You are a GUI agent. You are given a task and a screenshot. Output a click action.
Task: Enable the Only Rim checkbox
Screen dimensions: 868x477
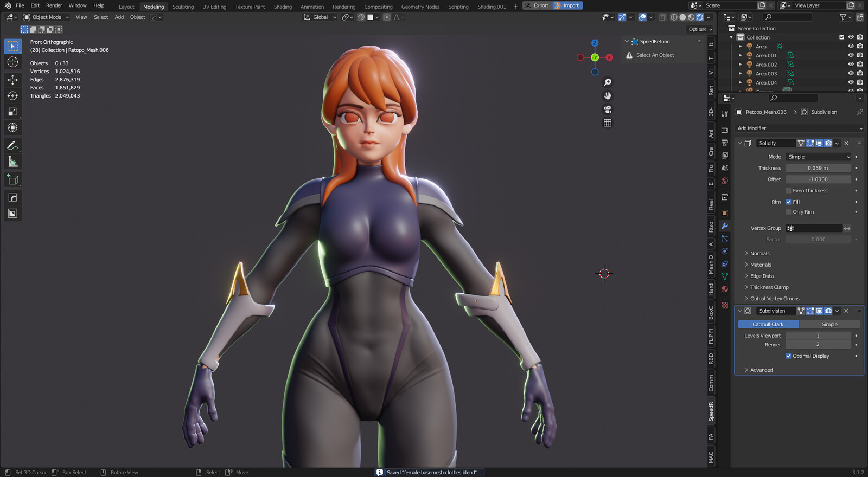tap(788, 212)
